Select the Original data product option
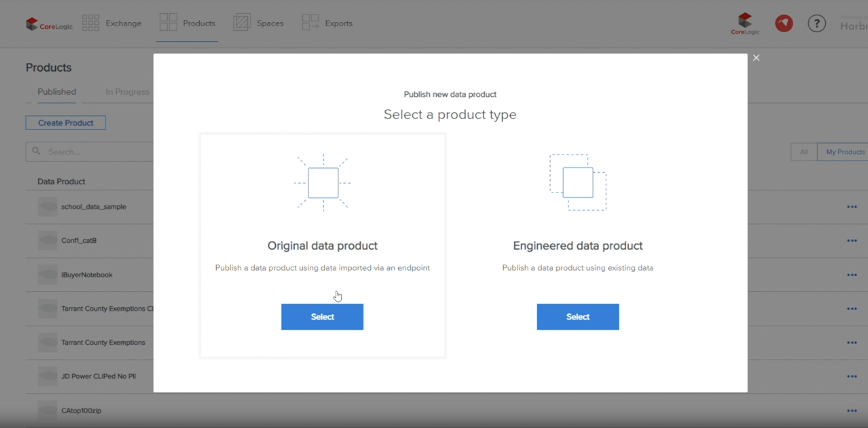Image resolution: width=868 pixels, height=428 pixels. coord(322,317)
